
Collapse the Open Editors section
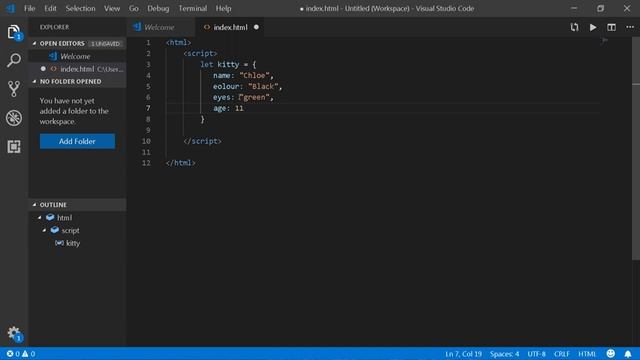(x=35, y=43)
